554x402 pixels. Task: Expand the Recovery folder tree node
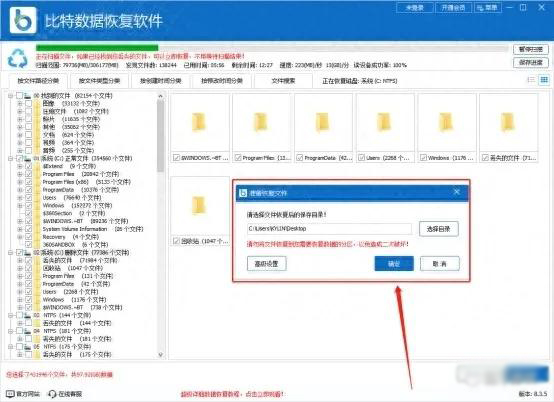(x=20, y=237)
